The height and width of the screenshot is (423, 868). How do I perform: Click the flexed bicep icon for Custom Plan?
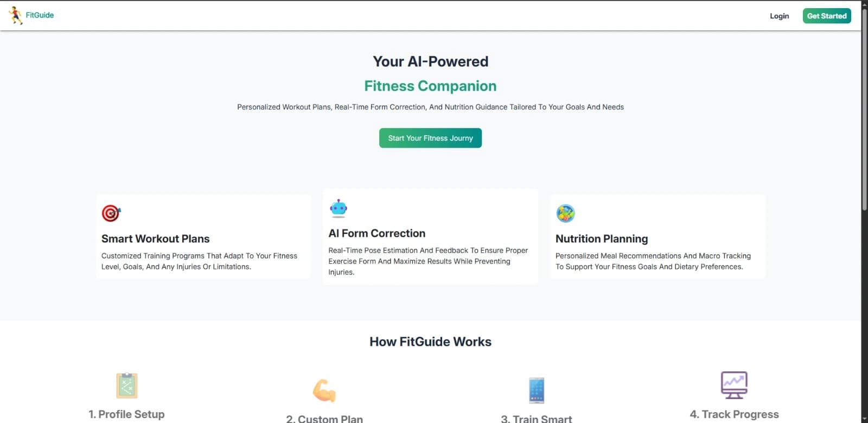pyautogui.click(x=324, y=390)
